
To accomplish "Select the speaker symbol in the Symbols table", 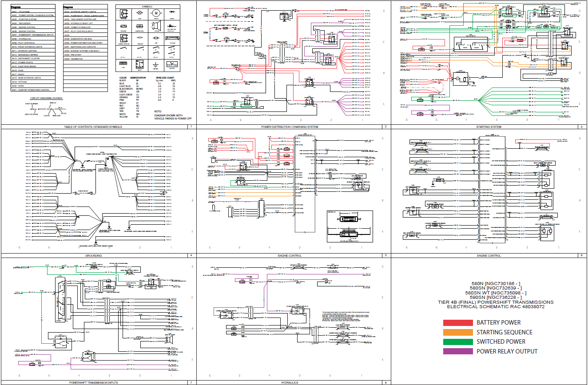I will click(x=156, y=27).
